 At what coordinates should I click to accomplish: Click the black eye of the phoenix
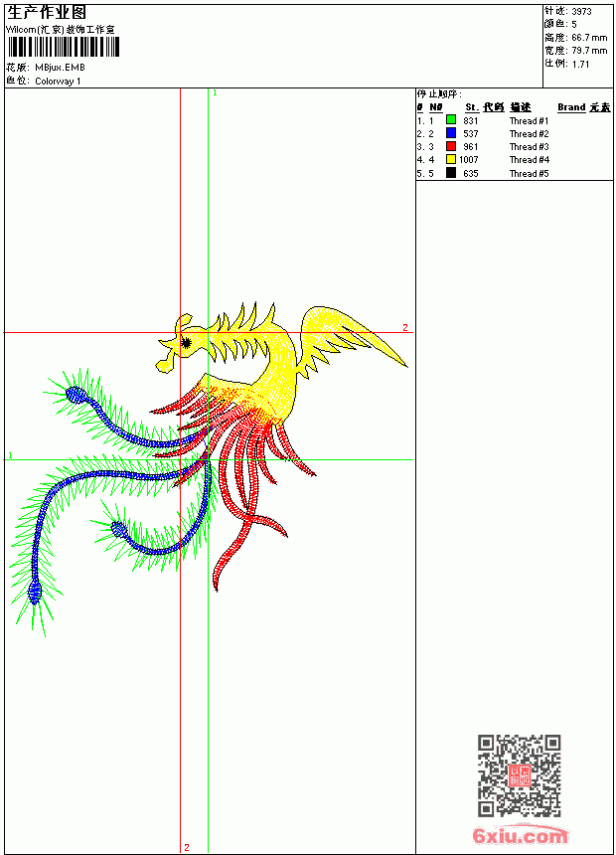point(186,342)
